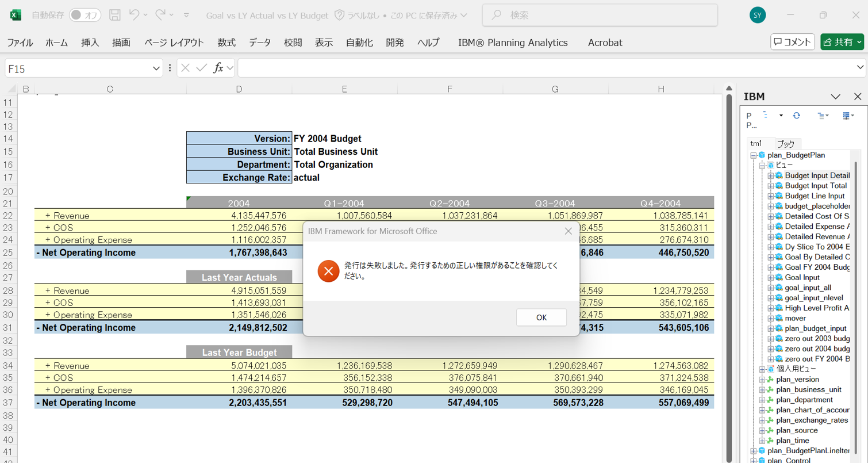Image resolution: width=868 pixels, height=463 pixels.
Task: Open the IBM® Planning Analytics ribbon tab
Action: [x=513, y=43]
